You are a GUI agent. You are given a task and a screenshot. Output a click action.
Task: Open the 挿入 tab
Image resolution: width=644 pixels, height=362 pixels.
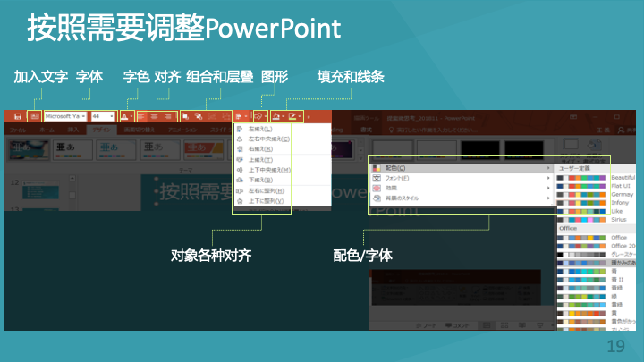coord(72,130)
